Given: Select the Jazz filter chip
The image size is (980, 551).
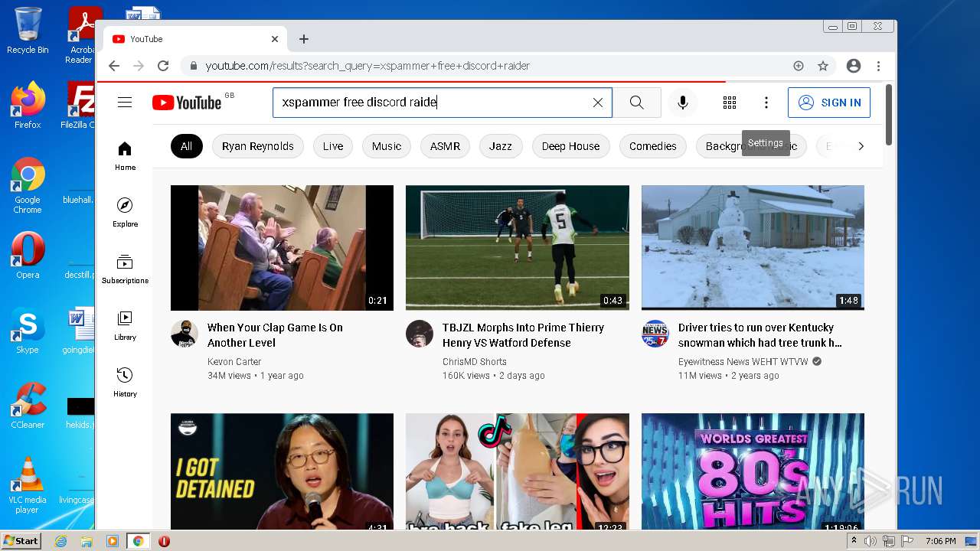Looking at the screenshot, I should coord(501,146).
